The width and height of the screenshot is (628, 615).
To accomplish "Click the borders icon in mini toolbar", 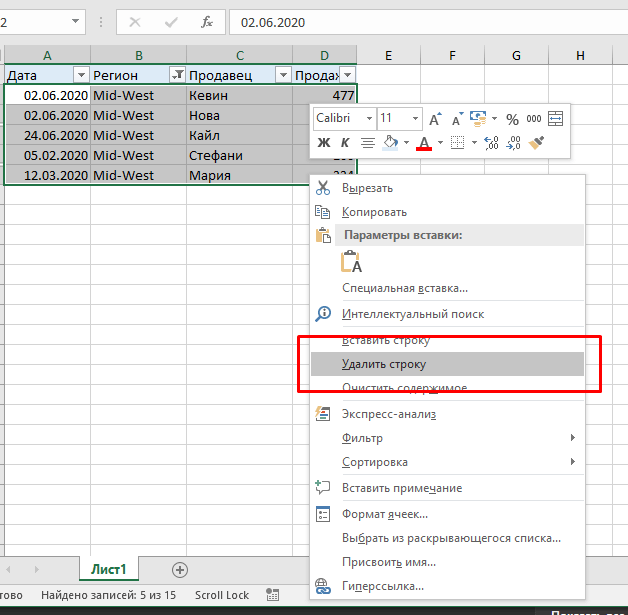I will pyautogui.click(x=457, y=143).
